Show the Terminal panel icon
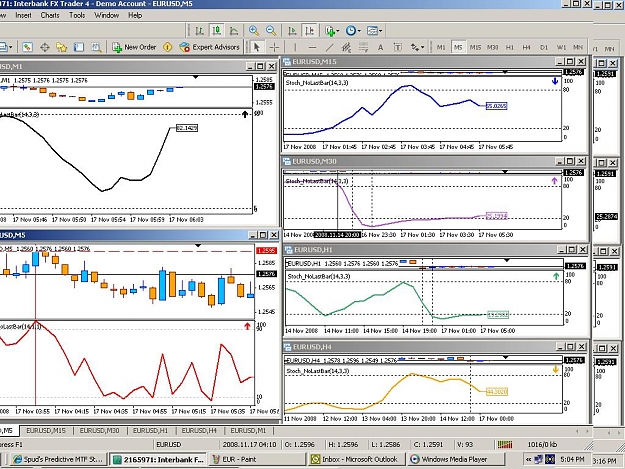This screenshot has width=625, height=469. [x=79, y=47]
